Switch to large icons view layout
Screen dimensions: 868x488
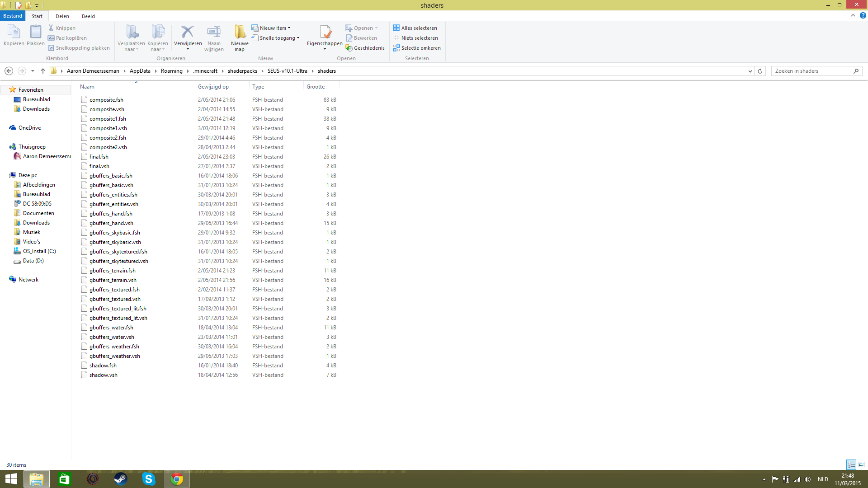point(861,465)
